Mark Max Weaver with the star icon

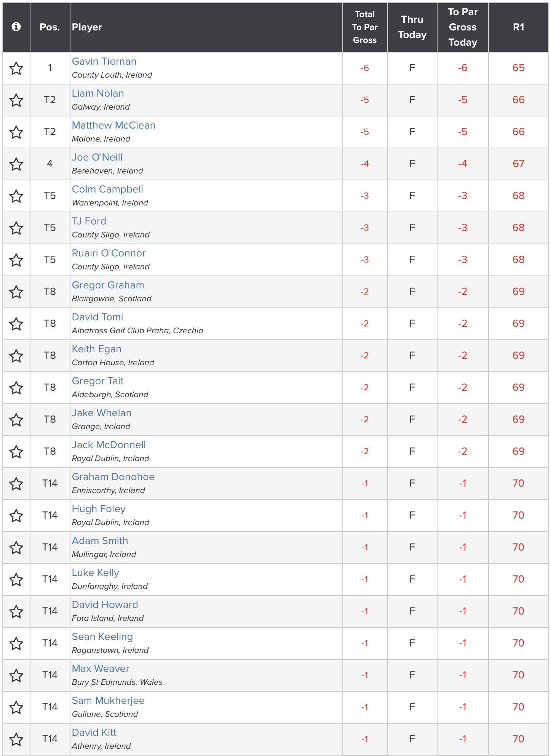point(16,676)
